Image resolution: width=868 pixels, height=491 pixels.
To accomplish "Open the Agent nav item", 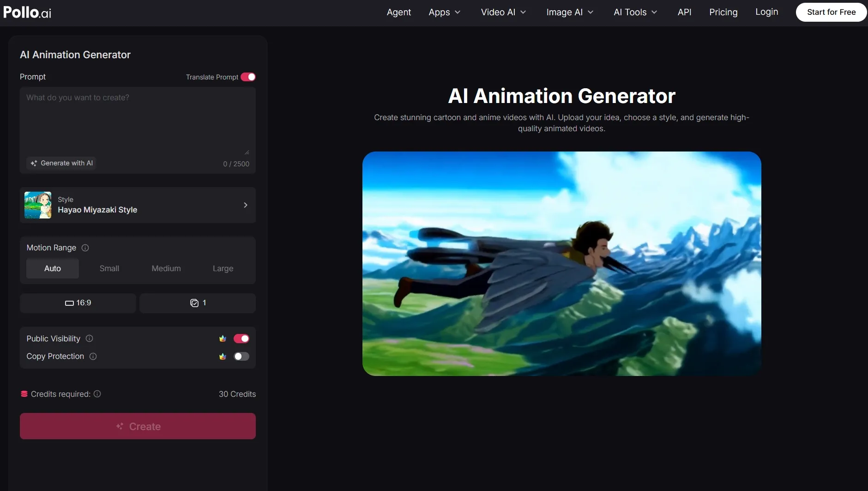I will pyautogui.click(x=399, y=12).
